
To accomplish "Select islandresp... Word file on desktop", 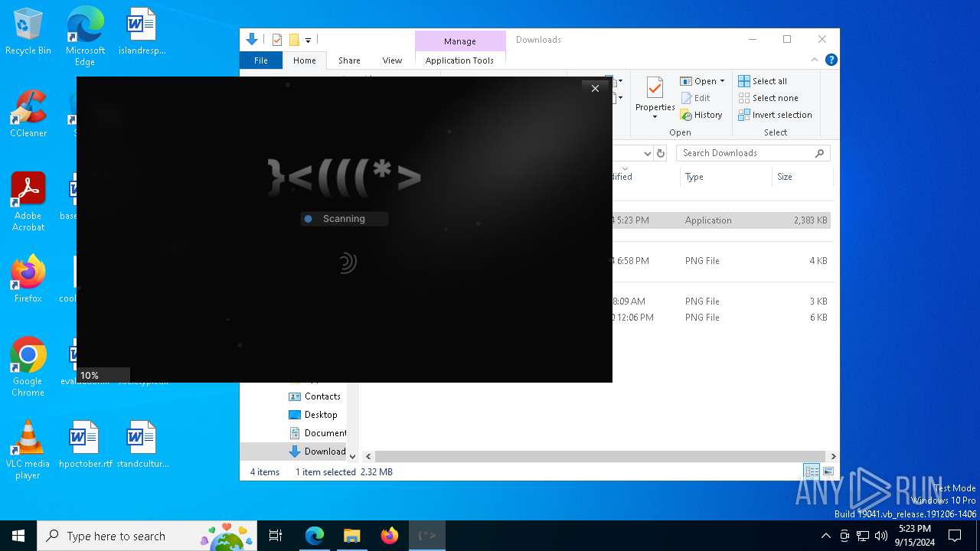I will tap(142, 31).
